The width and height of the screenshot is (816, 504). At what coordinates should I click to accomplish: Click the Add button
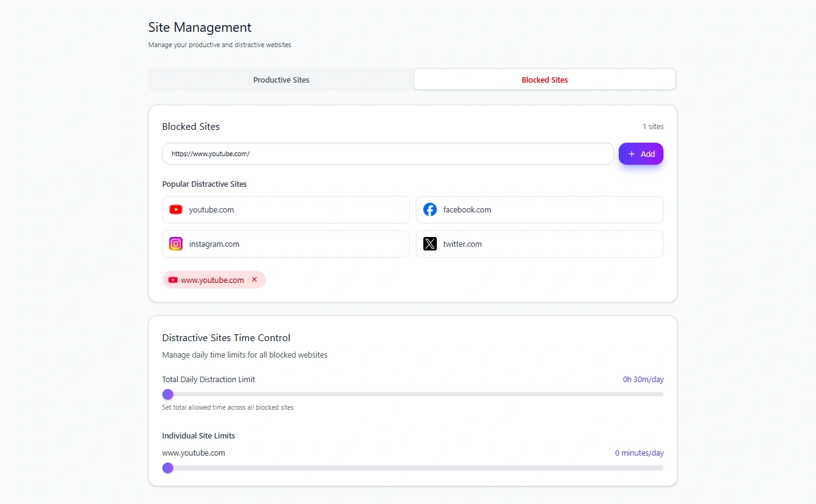(x=641, y=154)
